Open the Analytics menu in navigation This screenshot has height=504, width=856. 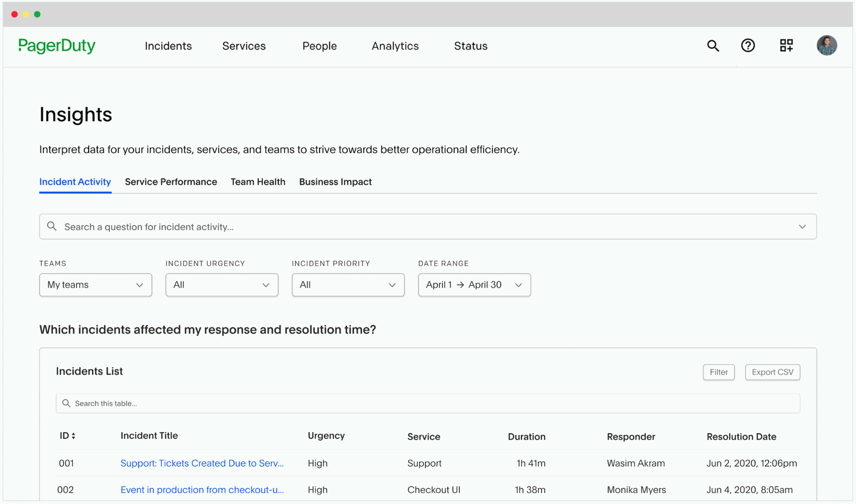395,46
